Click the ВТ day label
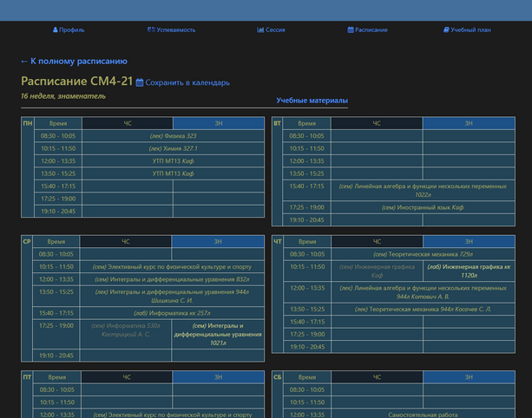Image resolution: width=532 pixels, height=418 pixels. [277, 123]
